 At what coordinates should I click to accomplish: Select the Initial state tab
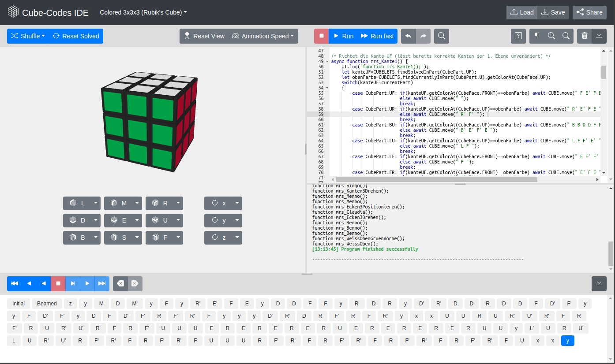pyautogui.click(x=18, y=303)
